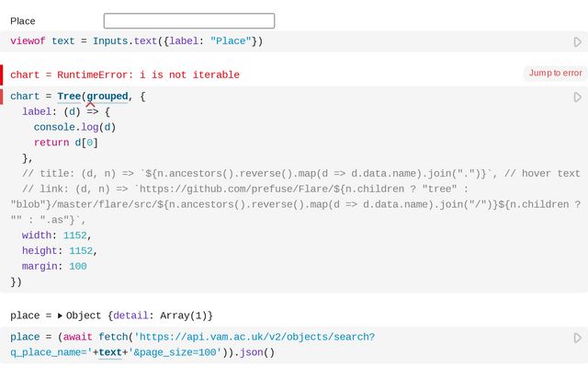Click the return d[0] line
The image size is (588, 368).
66,143
